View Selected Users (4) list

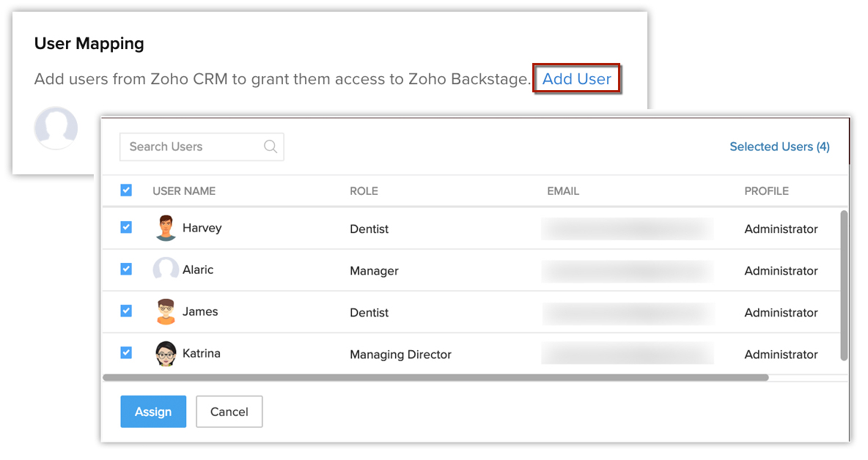(779, 146)
